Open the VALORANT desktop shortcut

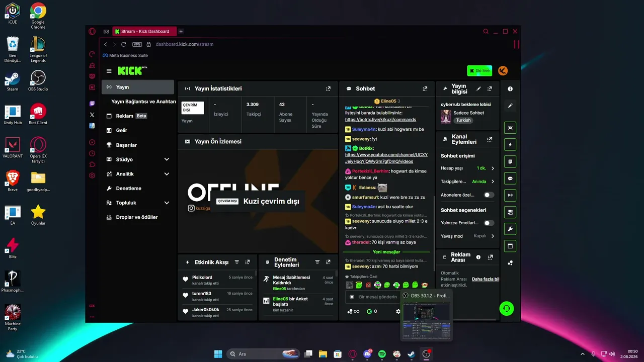[13, 148]
